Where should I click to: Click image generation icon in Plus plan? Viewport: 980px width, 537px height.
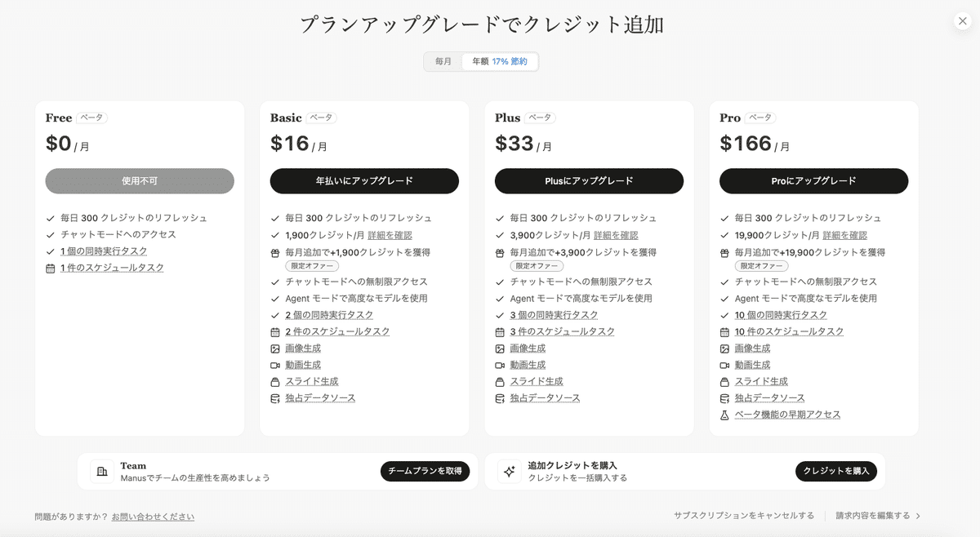coord(500,348)
